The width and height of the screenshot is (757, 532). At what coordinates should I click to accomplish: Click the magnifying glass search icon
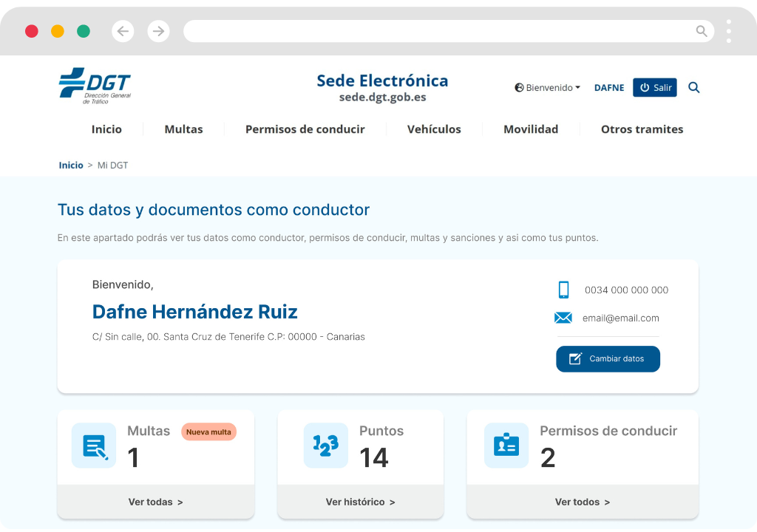[x=693, y=87]
